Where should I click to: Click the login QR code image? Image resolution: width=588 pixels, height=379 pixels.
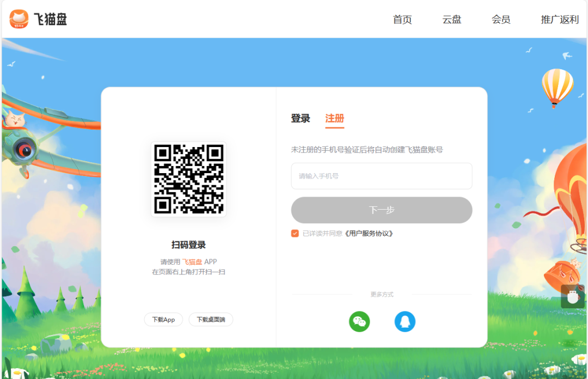pos(188,179)
